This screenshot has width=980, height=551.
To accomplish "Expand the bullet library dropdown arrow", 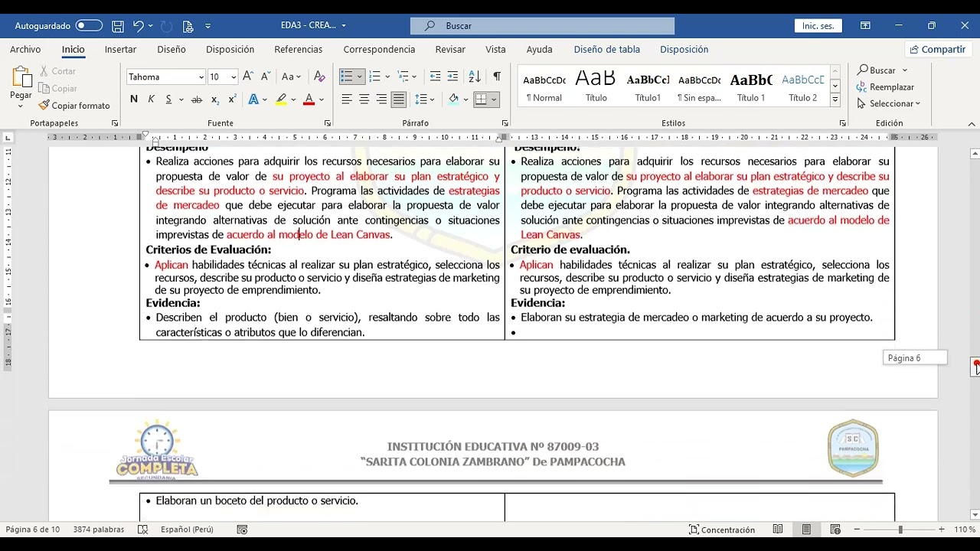I will 359,77.
